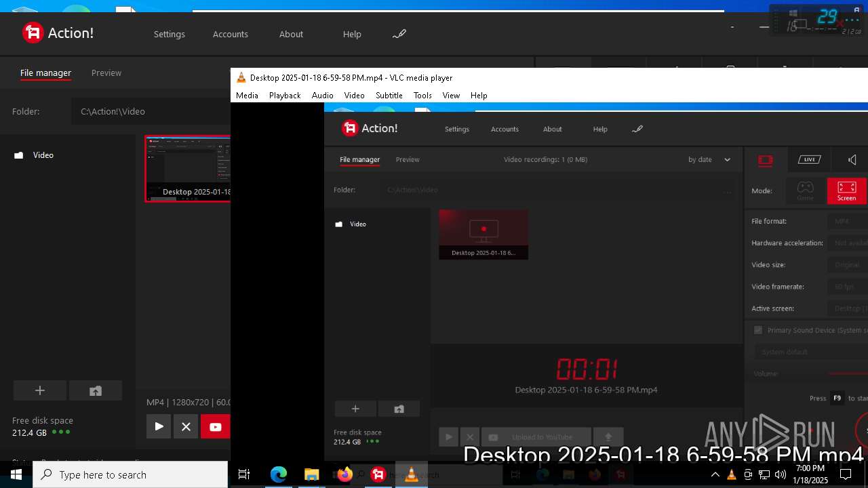
Task: Click the VLC cone icon in system tray
Action: (732, 474)
